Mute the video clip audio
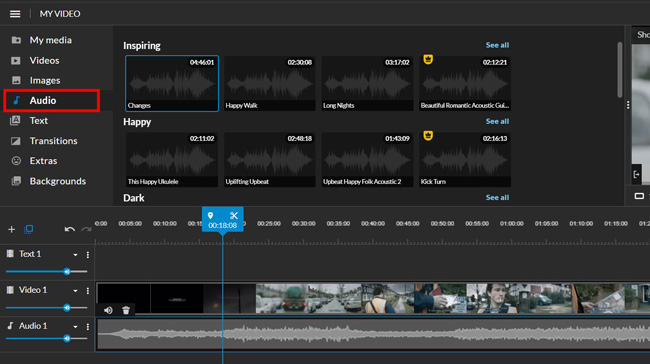Image resolution: width=650 pixels, height=364 pixels. [x=108, y=310]
